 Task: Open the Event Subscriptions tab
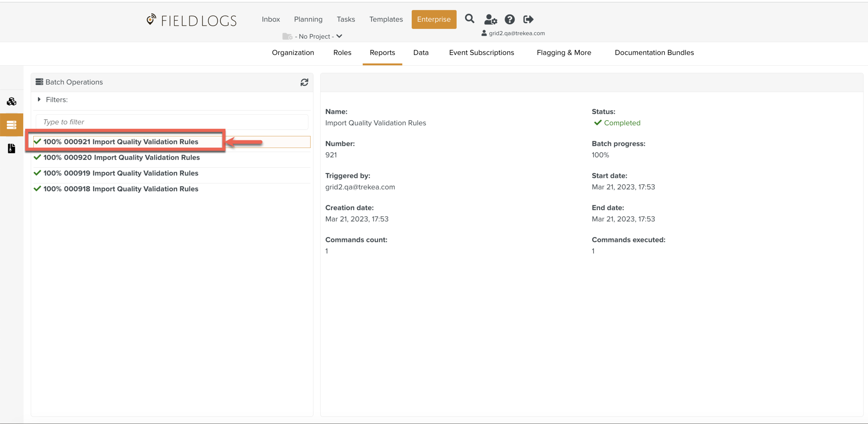481,53
